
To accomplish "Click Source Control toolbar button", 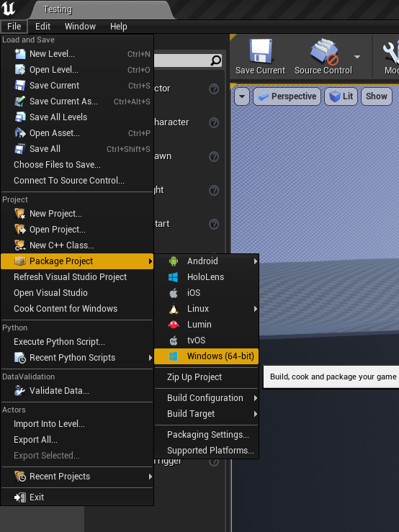I will (323, 56).
